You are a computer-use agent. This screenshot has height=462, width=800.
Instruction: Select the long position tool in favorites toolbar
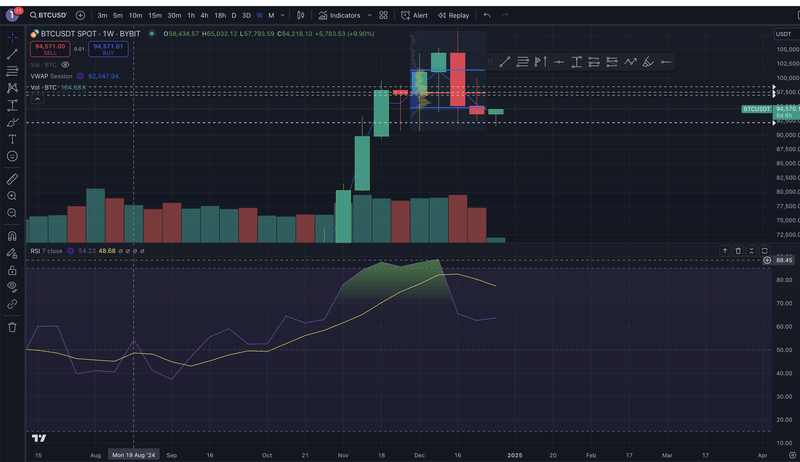594,62
